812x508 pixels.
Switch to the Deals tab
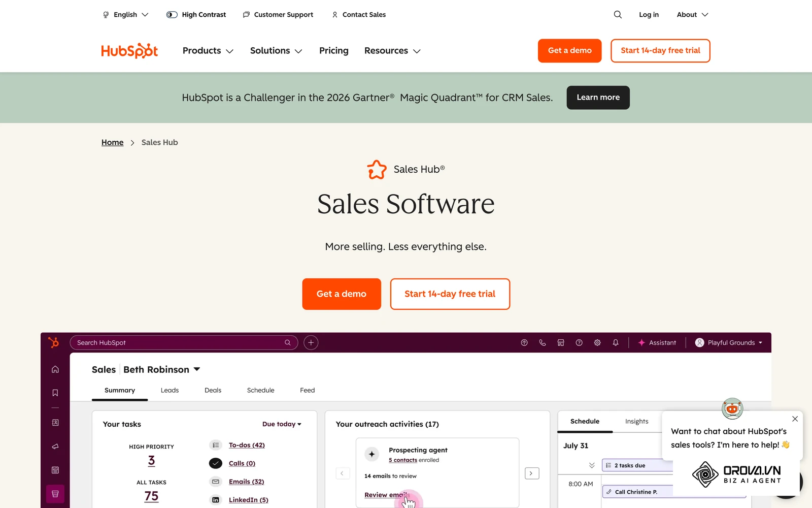click(x=213, y=390)
